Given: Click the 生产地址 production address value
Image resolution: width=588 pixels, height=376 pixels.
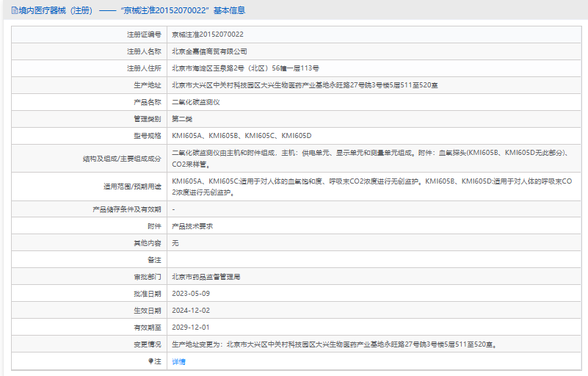Looking at the screenshot, I should [305, 85].
